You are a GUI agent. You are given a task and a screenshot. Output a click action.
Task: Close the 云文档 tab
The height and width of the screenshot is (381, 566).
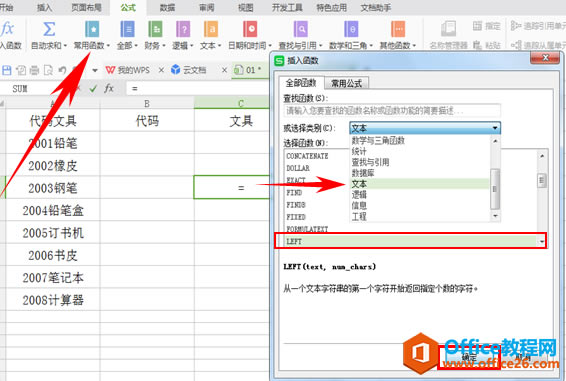tap(224, 70)
